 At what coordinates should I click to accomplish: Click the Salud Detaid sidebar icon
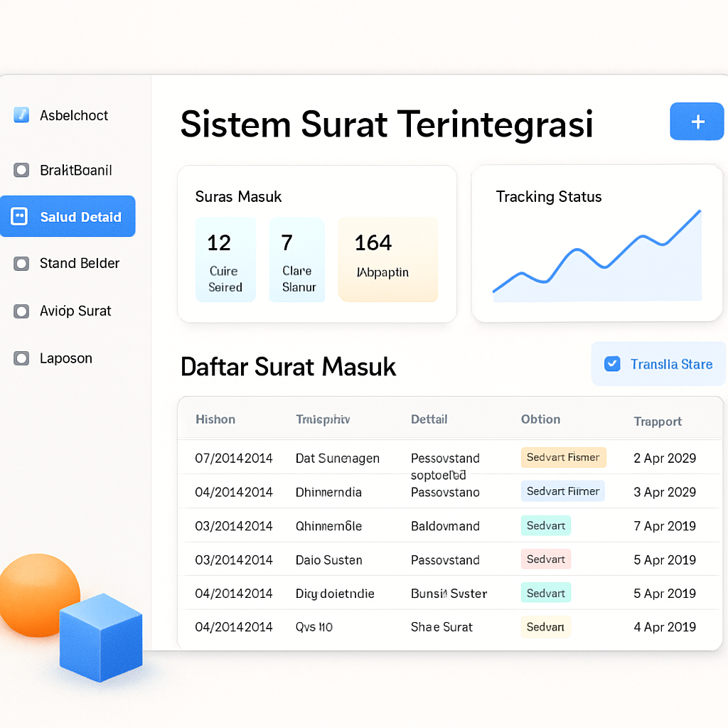point(19,216)
